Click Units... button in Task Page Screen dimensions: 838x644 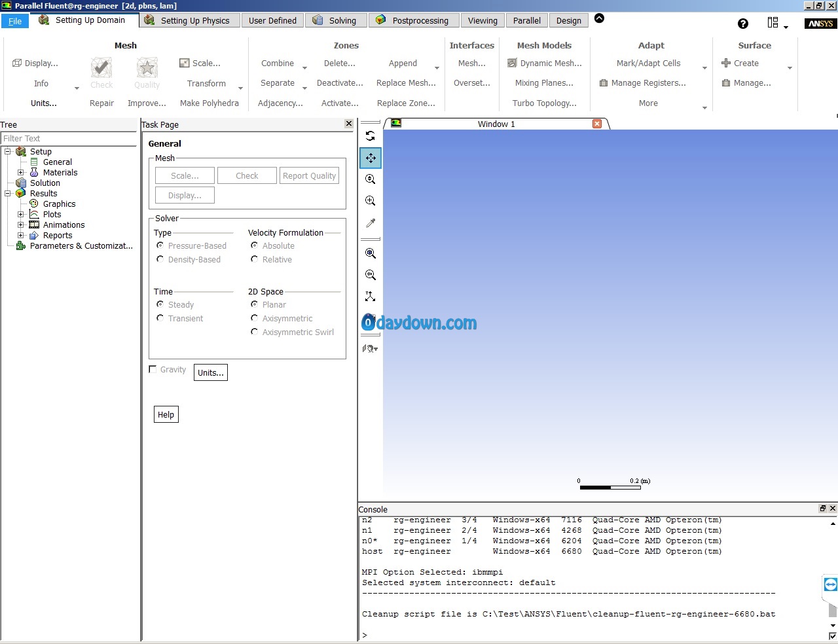coord(211,373)
